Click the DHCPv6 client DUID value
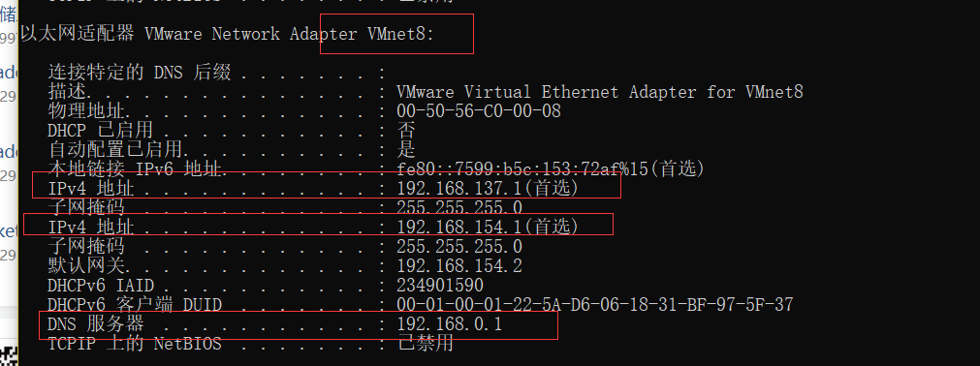This screenshot has width=980, height=366. click(x=595, y=305)
